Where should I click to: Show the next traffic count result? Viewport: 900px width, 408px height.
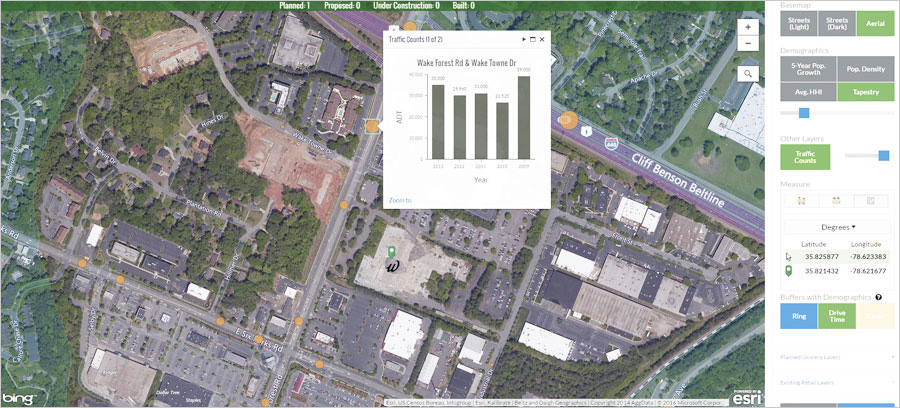click(523, 40)
